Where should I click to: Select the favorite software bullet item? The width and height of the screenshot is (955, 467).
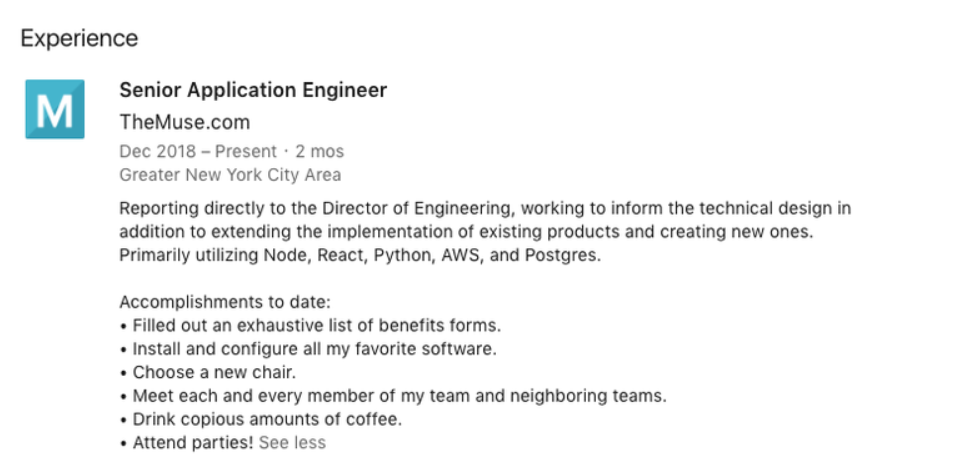pos(308,349)
